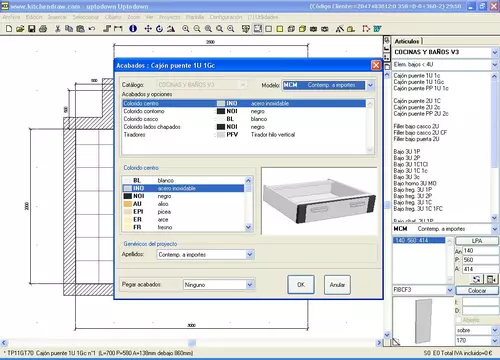Select the Tiradores row
The width and height of the screenshot is (500, 360).
pos(244,135)
